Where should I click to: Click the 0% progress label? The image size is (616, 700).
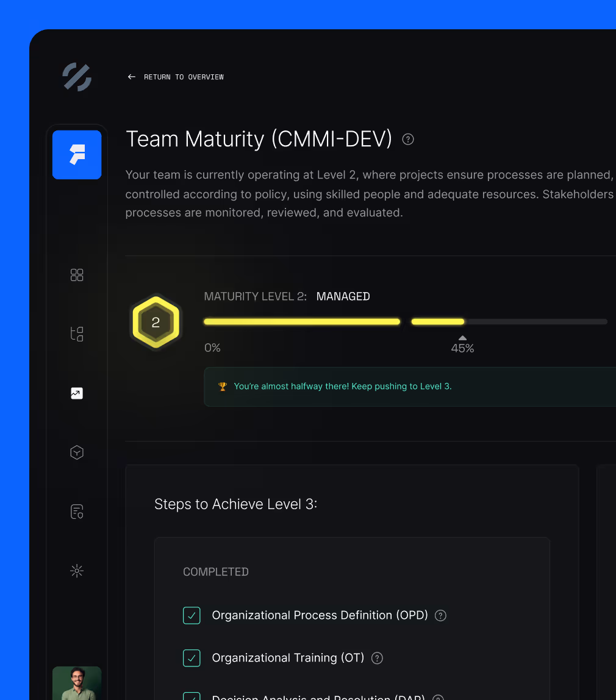click(212, 348)
